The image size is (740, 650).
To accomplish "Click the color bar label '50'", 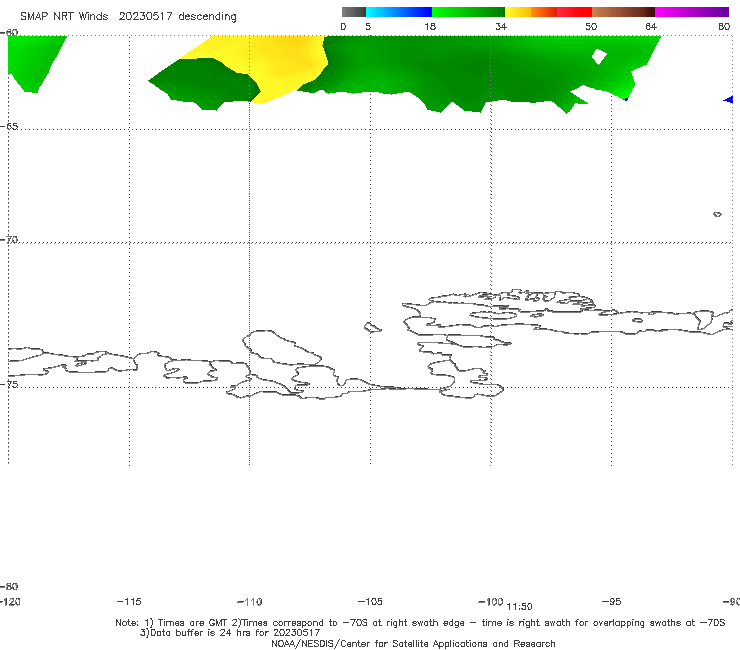I will (x=591, y=26).
